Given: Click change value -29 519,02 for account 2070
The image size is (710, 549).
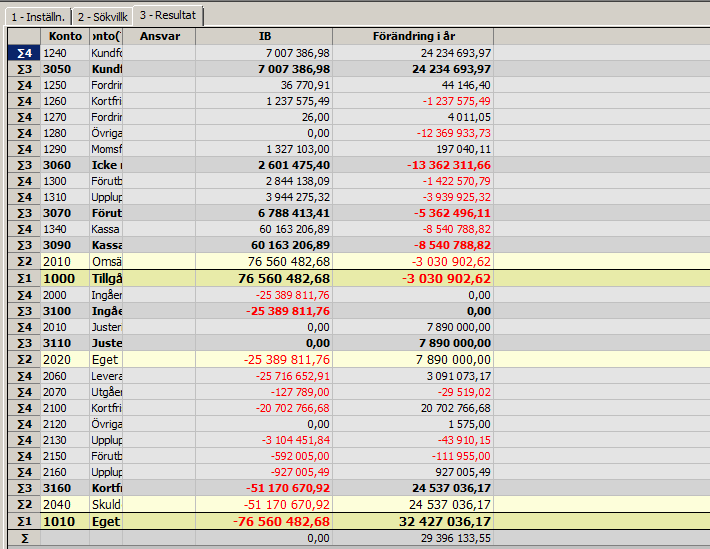Looking at the screenshot, I should click(464, 392).
